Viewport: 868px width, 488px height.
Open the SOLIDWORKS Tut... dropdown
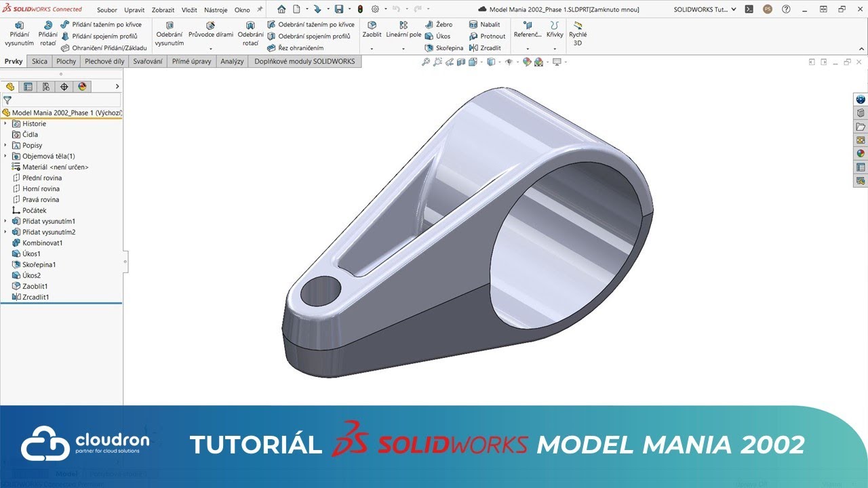tap(705, 9)
